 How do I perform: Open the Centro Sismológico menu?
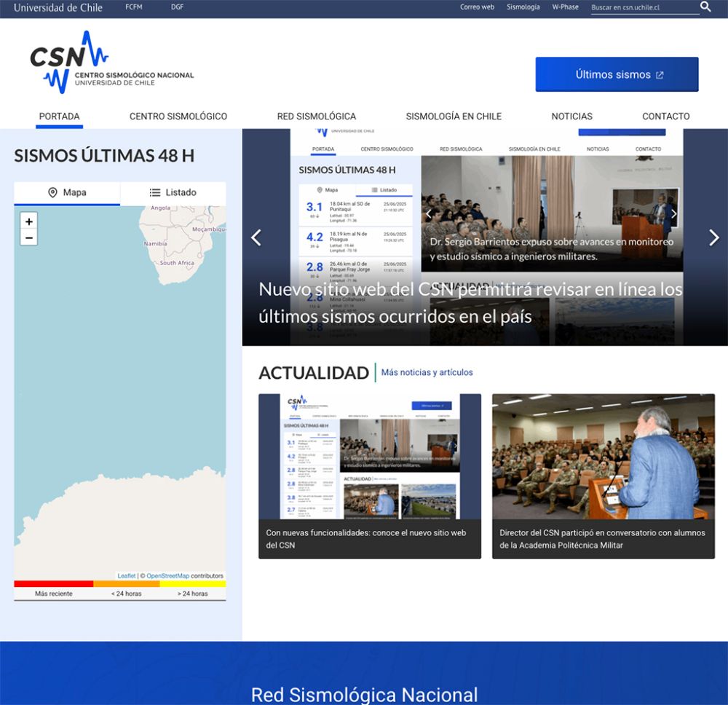178,117
